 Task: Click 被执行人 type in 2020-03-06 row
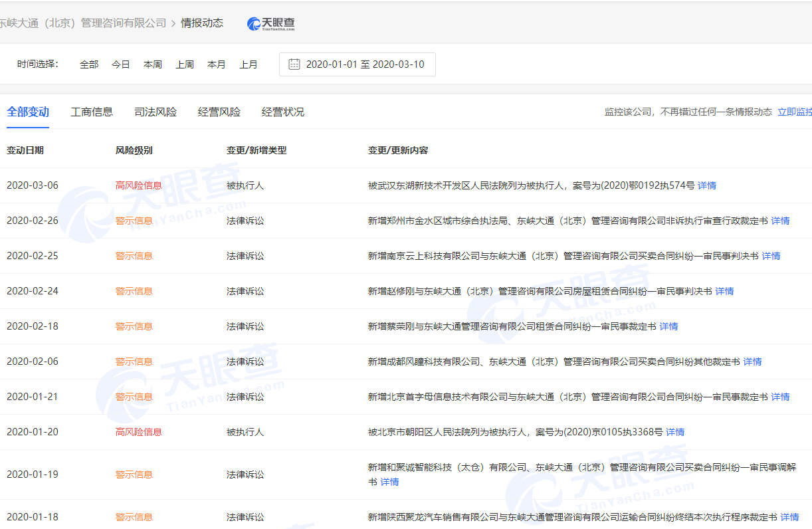coord(245,185)
